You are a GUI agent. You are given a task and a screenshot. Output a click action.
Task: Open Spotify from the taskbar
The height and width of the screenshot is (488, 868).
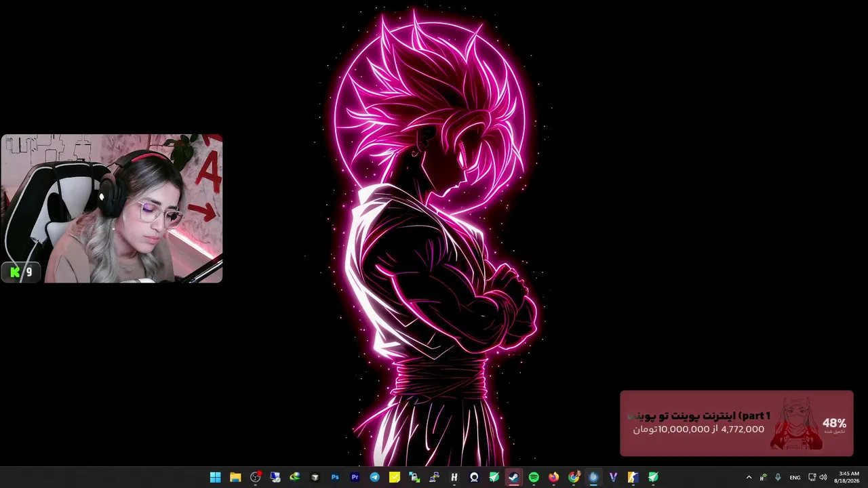[x=534, y=477]
